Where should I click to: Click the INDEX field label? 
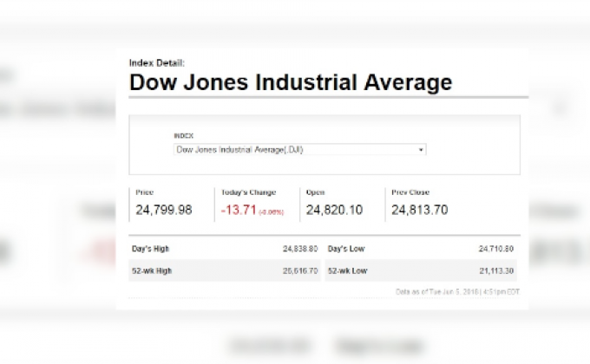(182, 136)
